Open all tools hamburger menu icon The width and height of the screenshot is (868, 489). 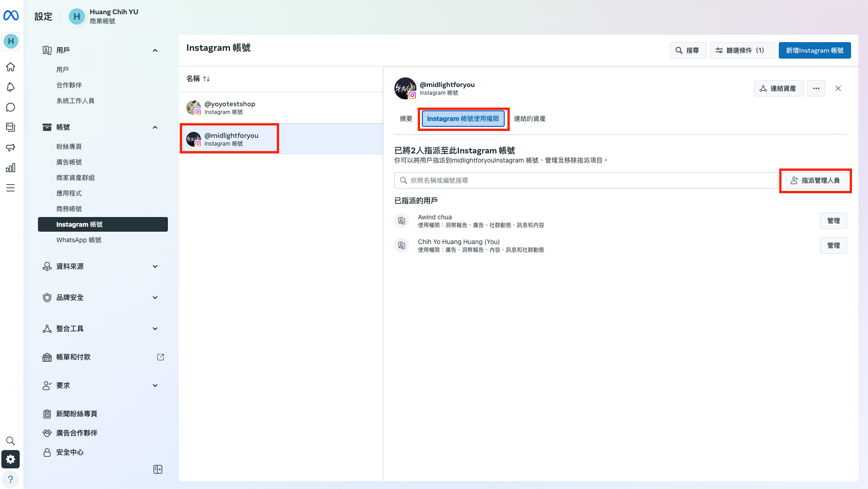pyautogui.click(x=11, y=188)
